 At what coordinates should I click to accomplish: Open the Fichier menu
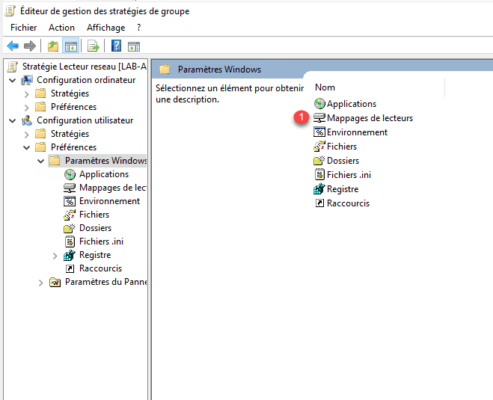point(23,28)
